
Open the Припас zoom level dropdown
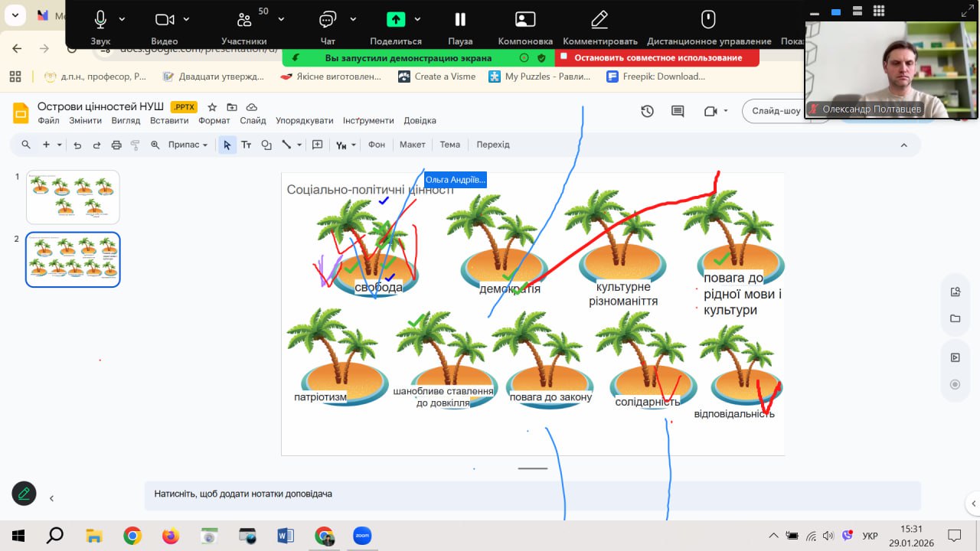click(x=188, y=145)
